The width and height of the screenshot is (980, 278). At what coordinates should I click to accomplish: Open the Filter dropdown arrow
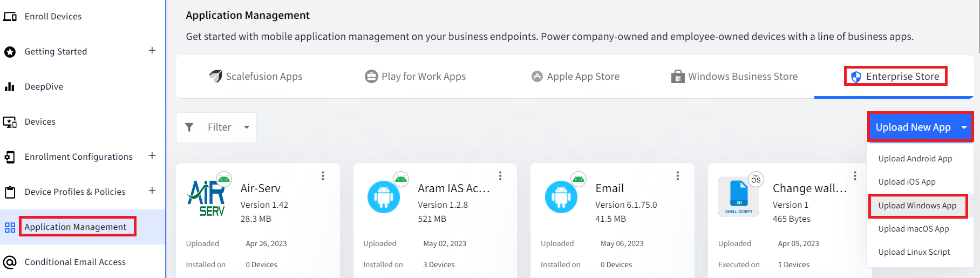click(x=247, y=127)
